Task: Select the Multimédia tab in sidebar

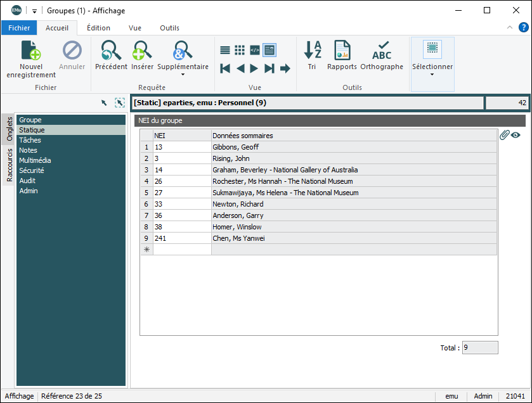Action: (x=35, y=160)
